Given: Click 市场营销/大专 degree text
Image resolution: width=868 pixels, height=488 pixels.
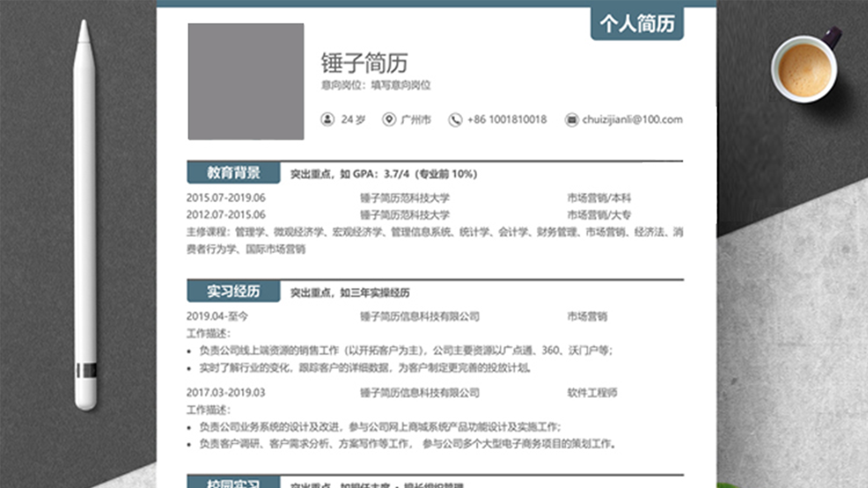Looking at the screenshot, I should coord(599,215).
